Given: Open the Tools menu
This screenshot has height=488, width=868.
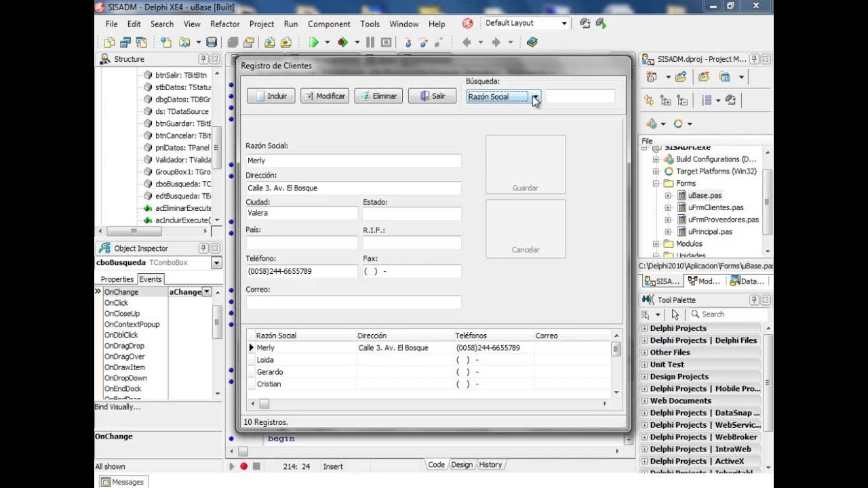Looking at the screenshot, I should click(370, 24).
